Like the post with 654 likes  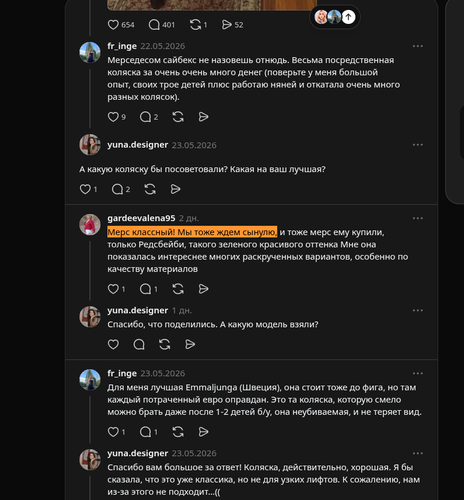[113, 25]
